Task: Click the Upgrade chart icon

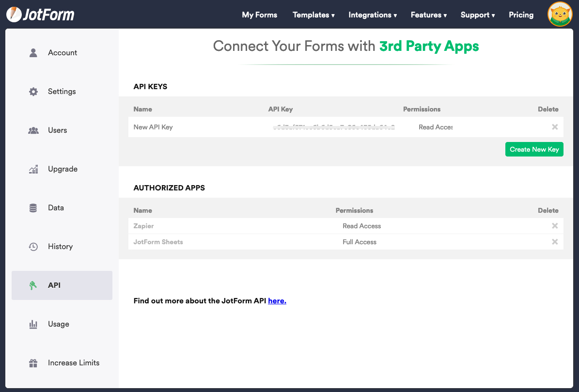Action: pos(33,169)
